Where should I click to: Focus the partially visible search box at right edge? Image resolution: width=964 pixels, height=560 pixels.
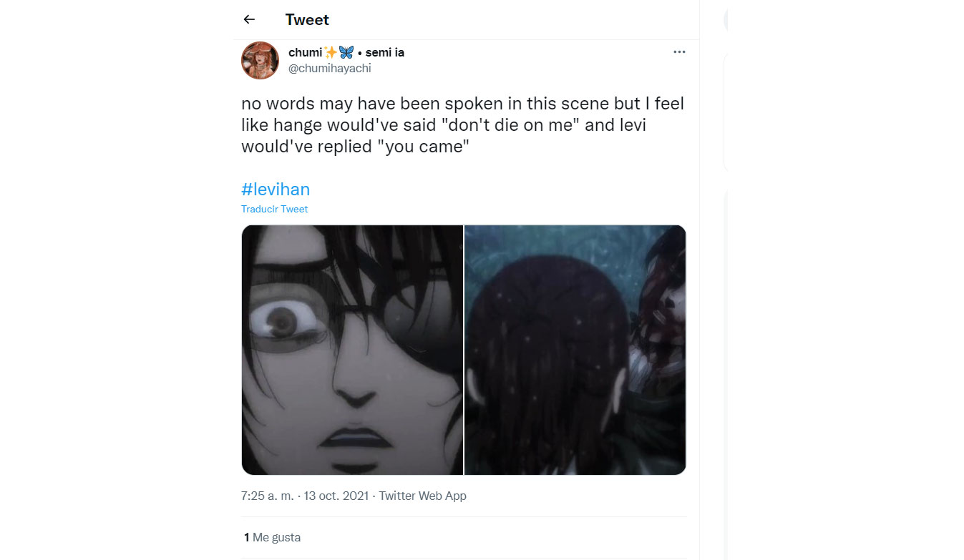tap(726, 19)
